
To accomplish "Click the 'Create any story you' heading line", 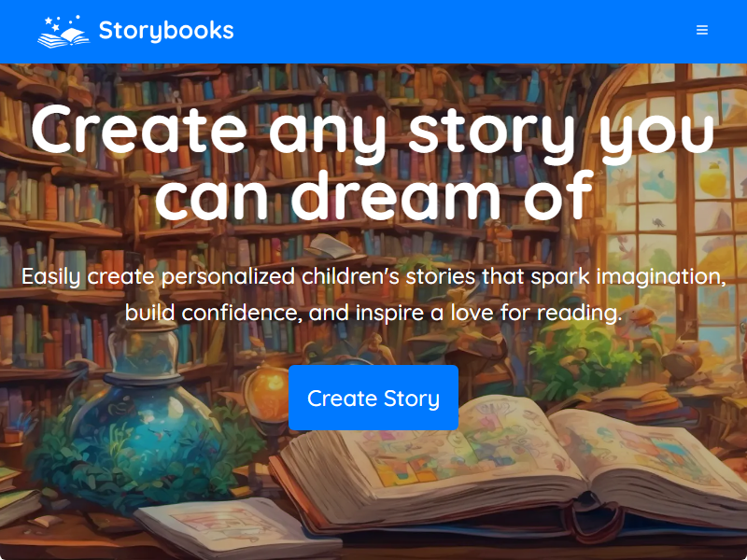I will coord(373,130).
